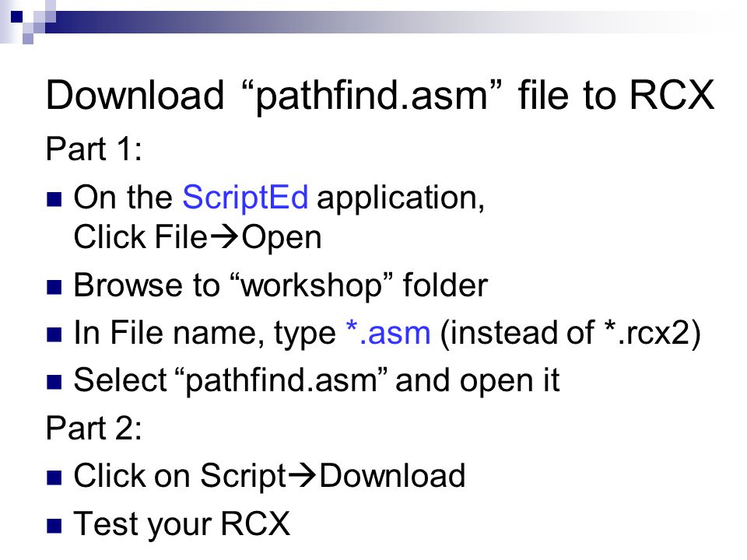Click the arrow between Script and Download
Screen dimensions: 747x560
[302, 475]
